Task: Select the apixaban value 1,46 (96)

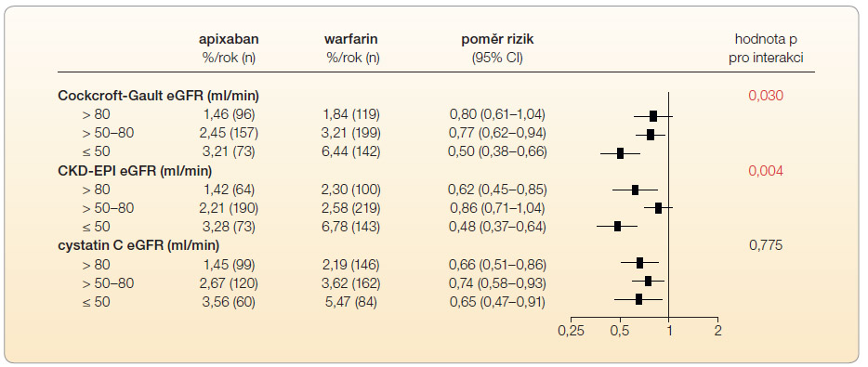Action: coord(230,114)
